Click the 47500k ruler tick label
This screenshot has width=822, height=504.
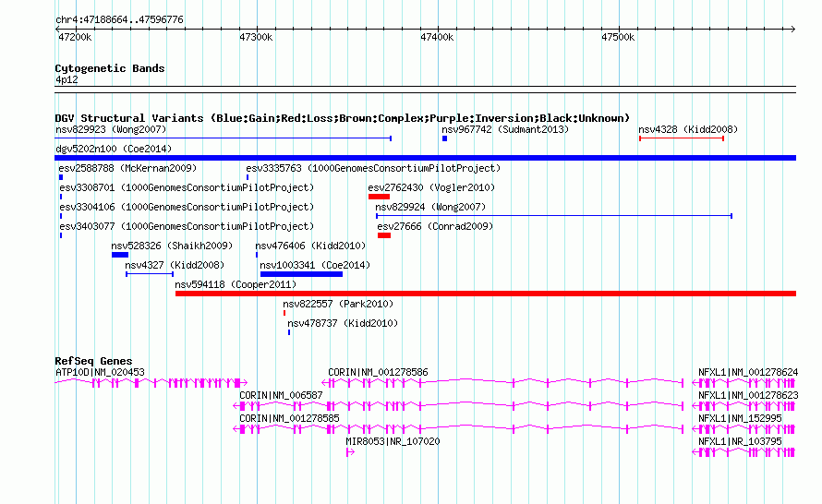pos(618,37)
